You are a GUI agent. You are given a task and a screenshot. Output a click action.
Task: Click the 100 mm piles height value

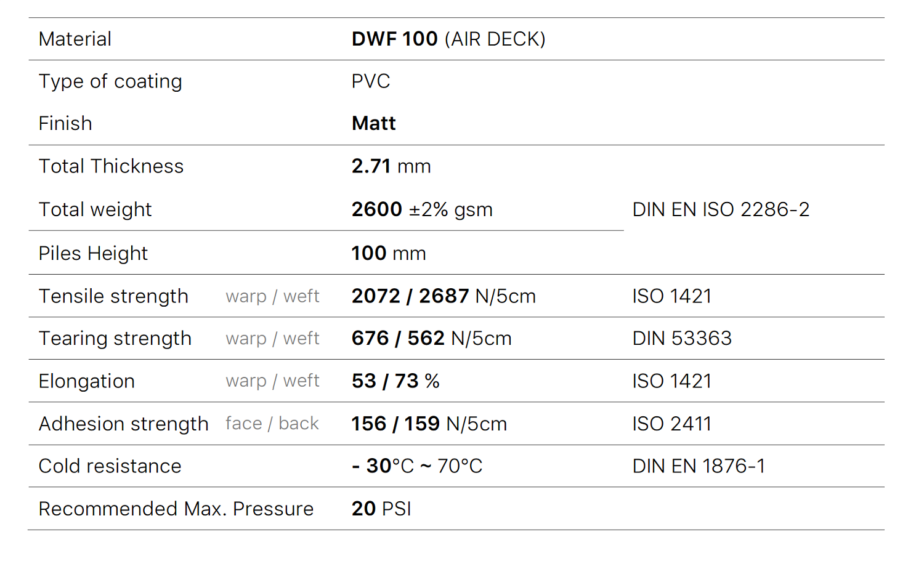(x=388, y=253)
